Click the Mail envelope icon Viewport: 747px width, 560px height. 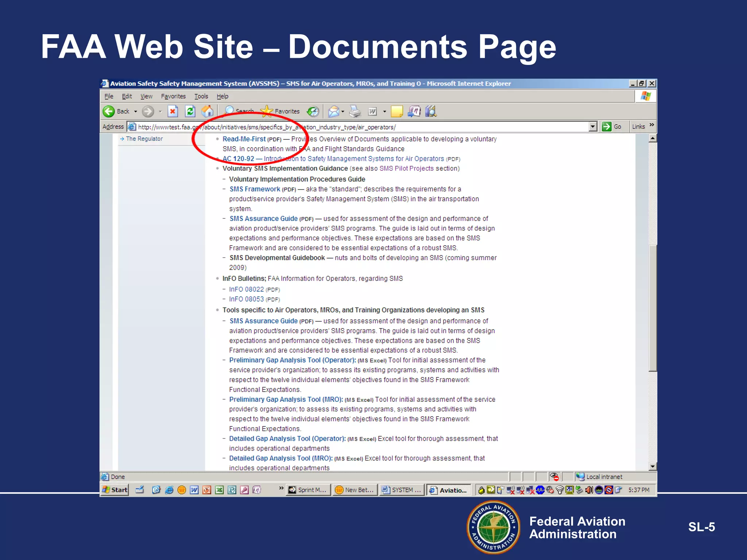[x=333, y=111]
